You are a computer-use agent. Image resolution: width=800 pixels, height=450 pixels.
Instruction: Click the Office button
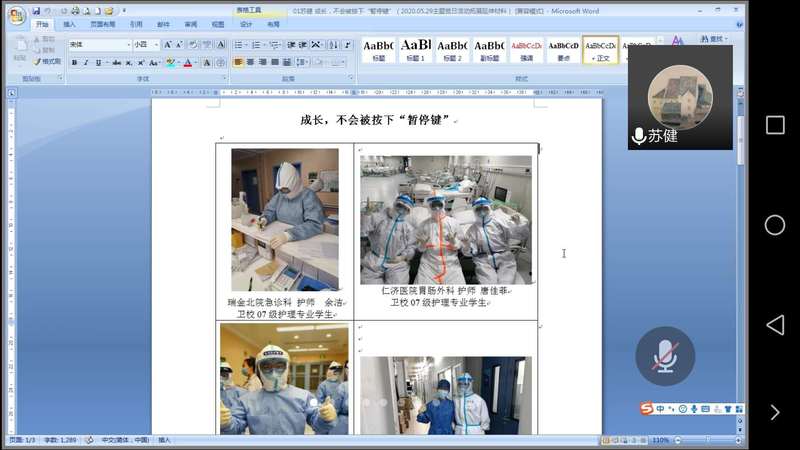click(16, 16)
